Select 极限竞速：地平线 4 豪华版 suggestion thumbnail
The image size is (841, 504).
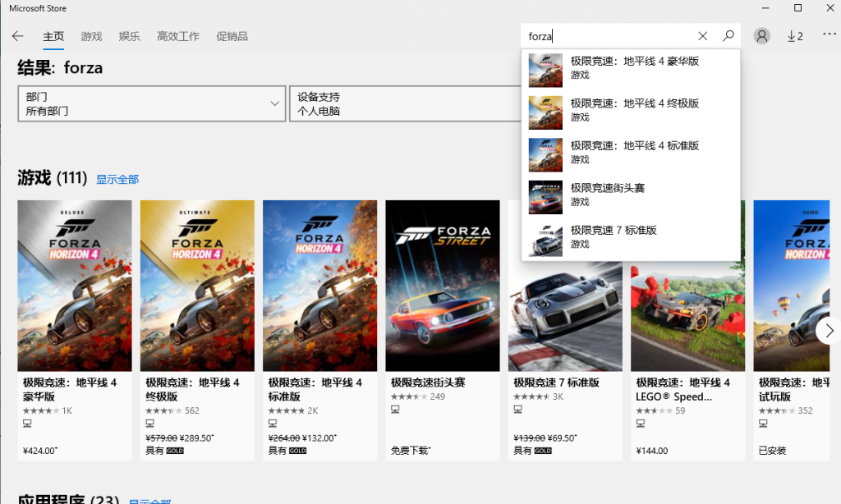point(545,71)
